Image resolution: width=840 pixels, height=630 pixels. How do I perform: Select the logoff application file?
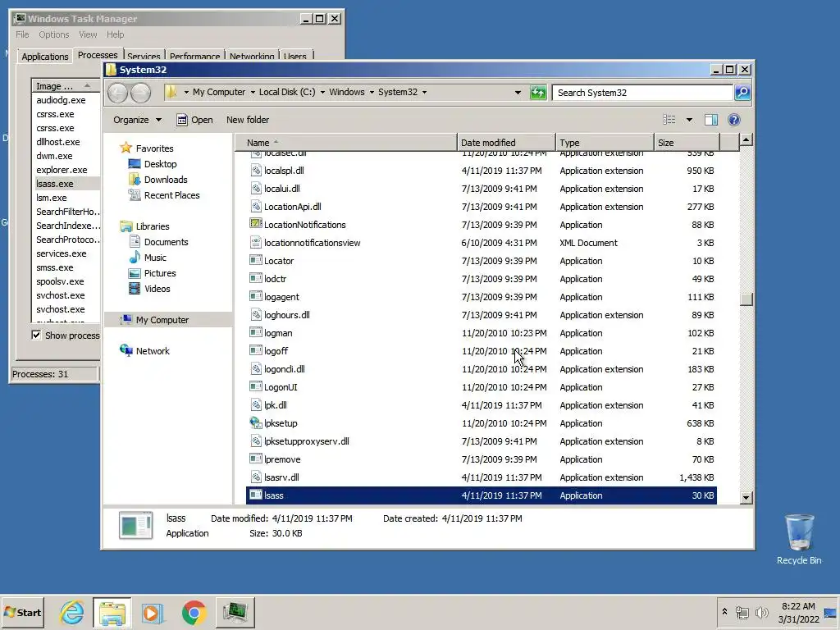(481, 351)
